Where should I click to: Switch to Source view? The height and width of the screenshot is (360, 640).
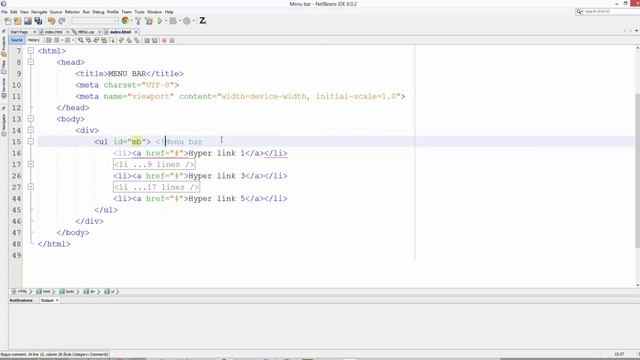click(17, 40)
